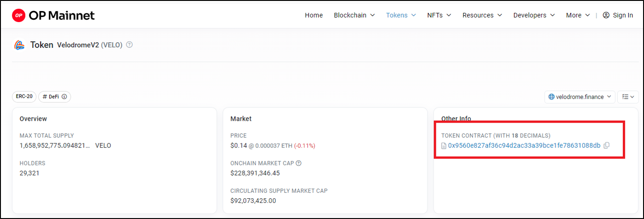The image size is (644, 219).
Task: Open the checklist options dropdown button
Action: tap(627, 97)
